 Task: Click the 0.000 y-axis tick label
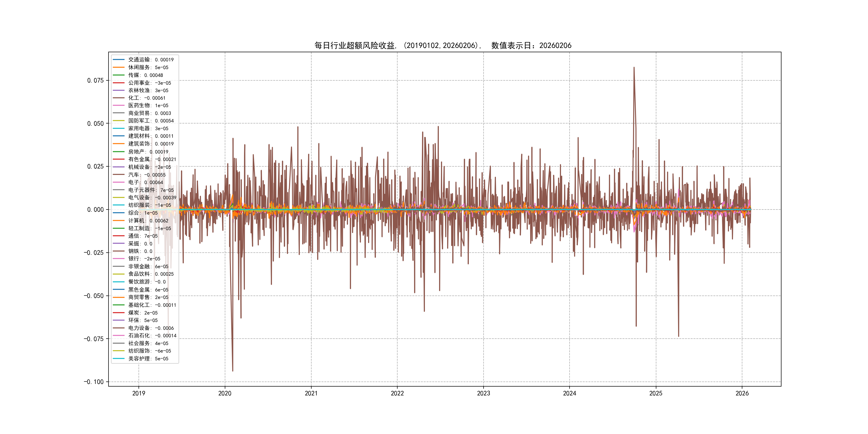(95, 209)
